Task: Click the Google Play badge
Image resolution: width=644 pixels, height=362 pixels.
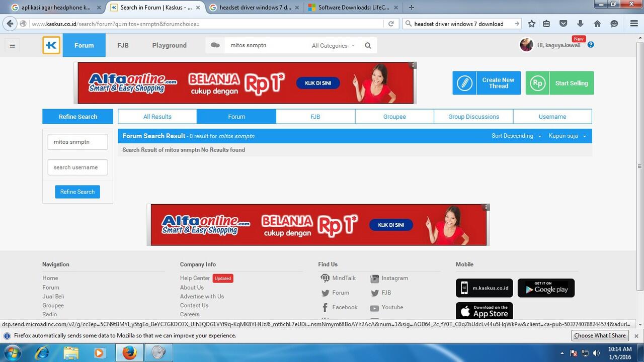Action: [546, 288]
